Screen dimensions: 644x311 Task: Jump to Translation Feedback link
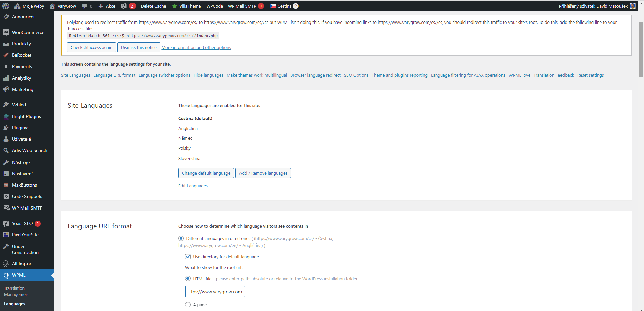554,75
